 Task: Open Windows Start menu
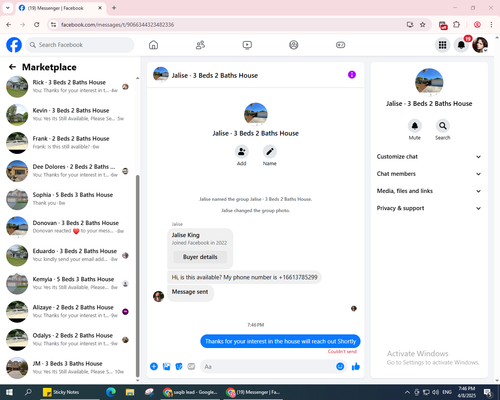(x=9, y=392)
